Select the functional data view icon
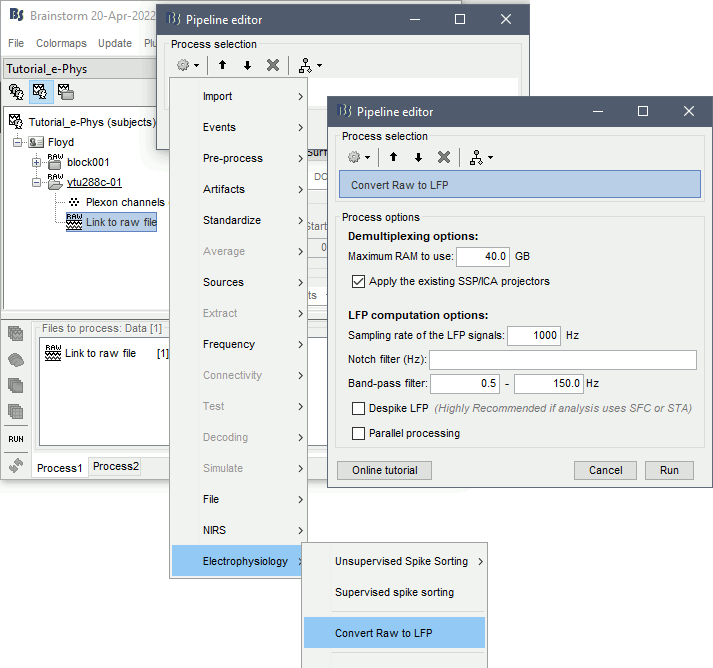Viewport: 713px width, 668px height. pos(41,92)
